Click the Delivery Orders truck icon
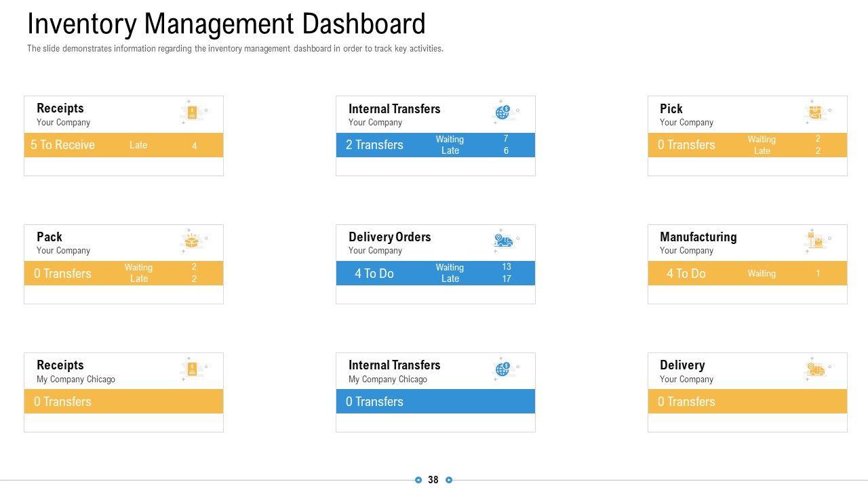Screen dimensions: 868x488 503,241
